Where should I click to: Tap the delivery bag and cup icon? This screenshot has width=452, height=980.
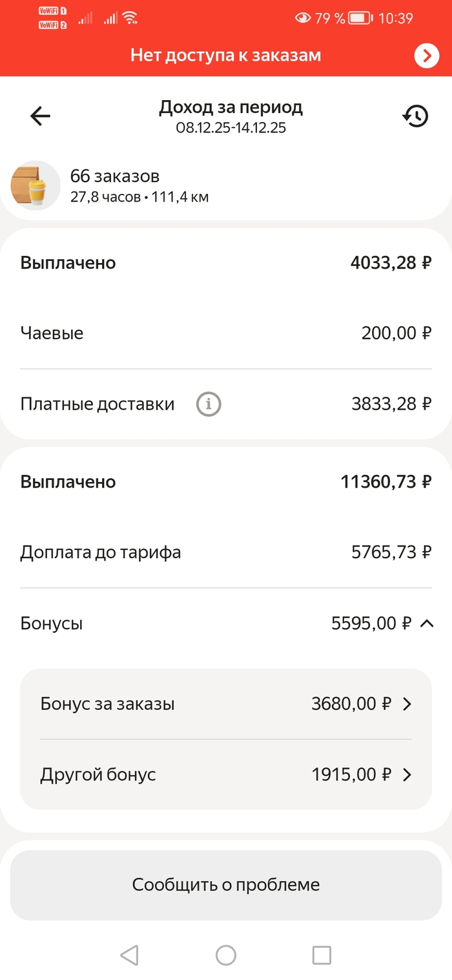35,185
